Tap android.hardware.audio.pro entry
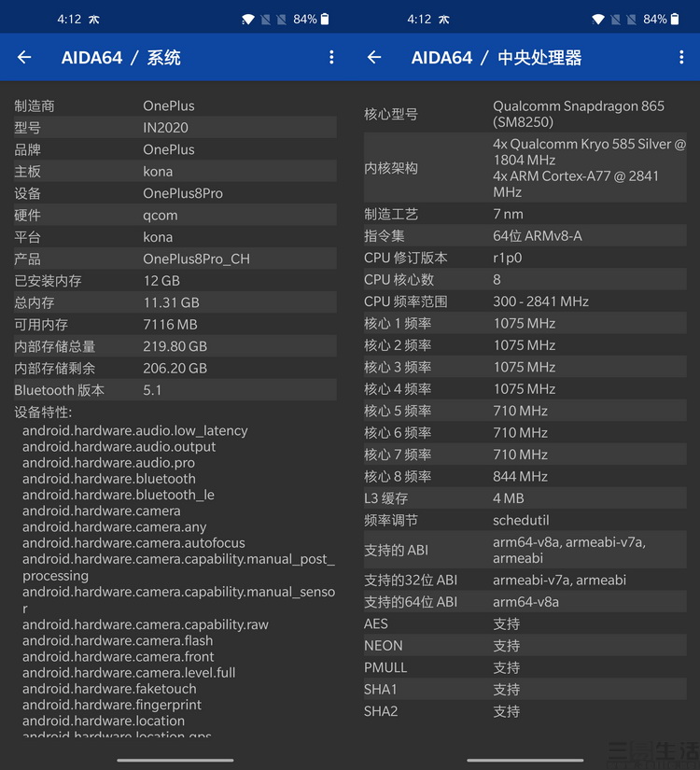Image resolution: width=700 pixels, height=770 pixels. pos(108,463)
